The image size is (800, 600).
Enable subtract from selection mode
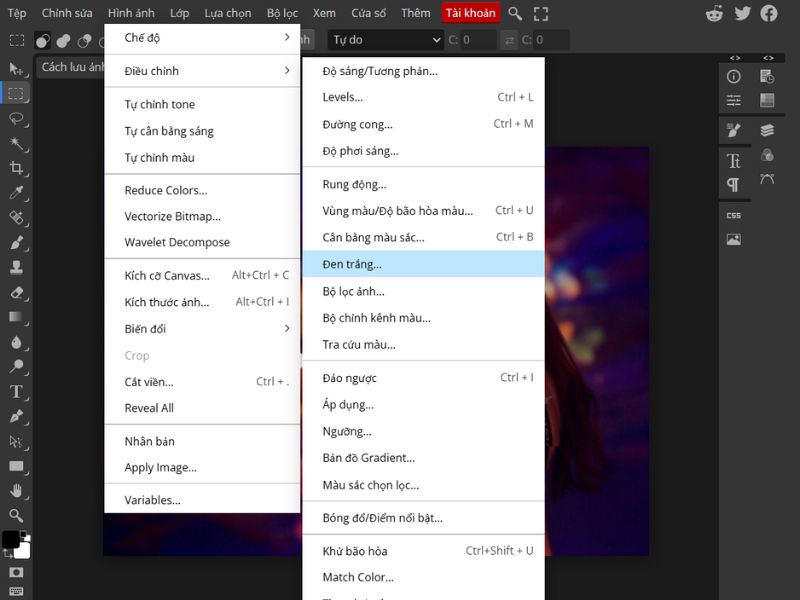84,40
